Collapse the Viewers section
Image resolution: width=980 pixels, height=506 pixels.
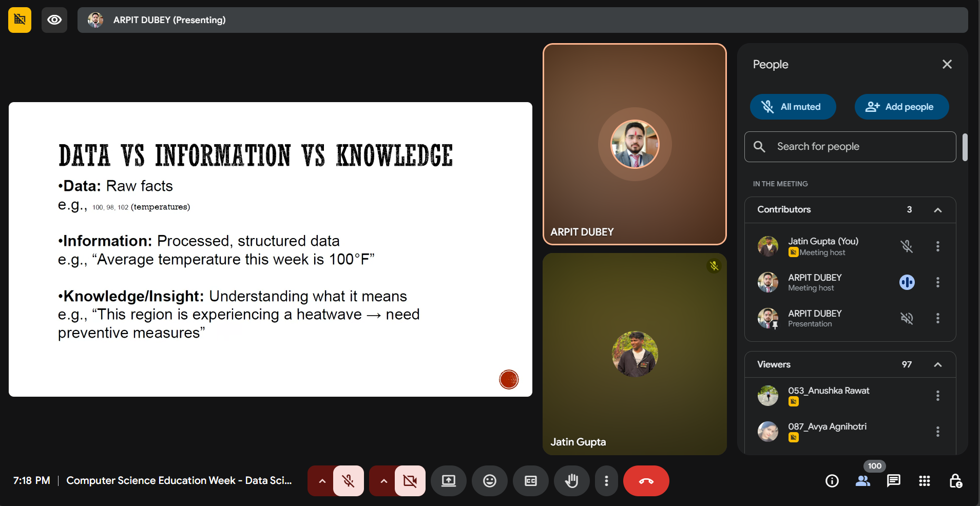click(937, 365)
